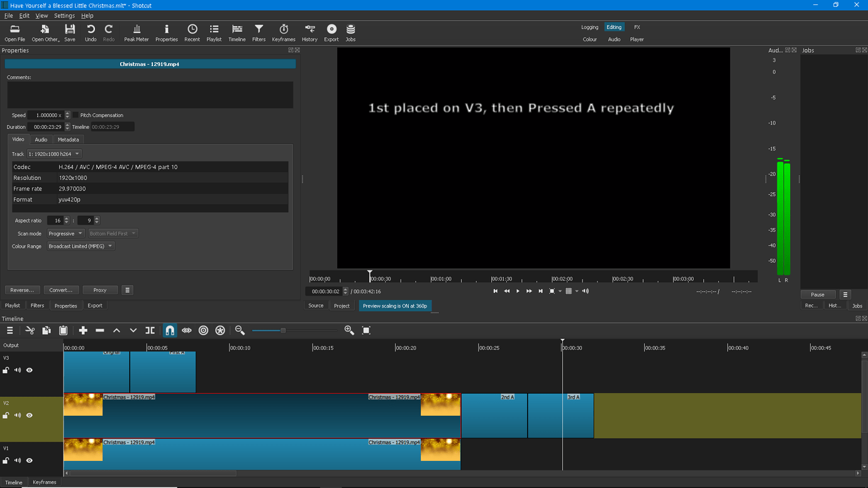
Task: Ripple delete with the minus icon
Action: pyautogui.click(x=99, y=331)
